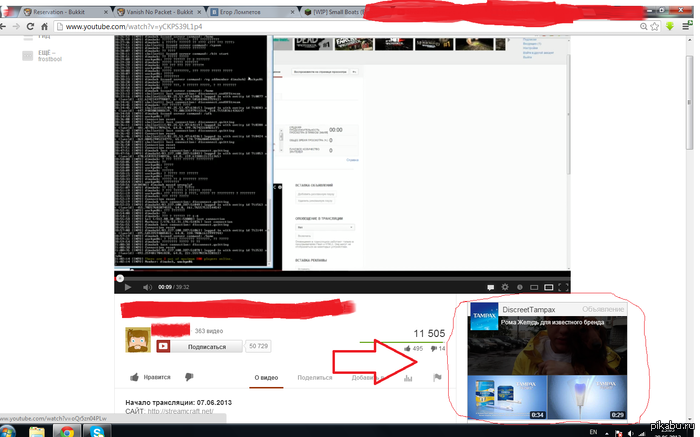The image size is (700, 437).
Task: Mute the video with the volume icon
Action: coord(147,286)
